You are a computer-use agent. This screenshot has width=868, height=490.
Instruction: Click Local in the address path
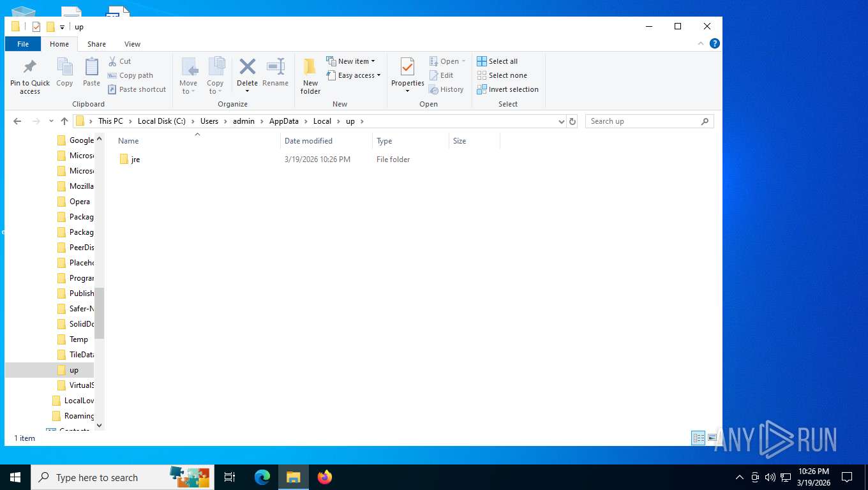[322, 121]
